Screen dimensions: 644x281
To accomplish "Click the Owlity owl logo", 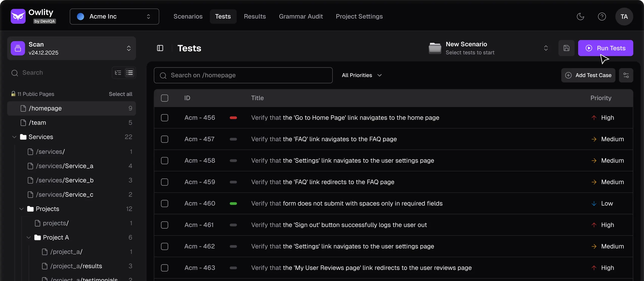I will pos(18,16).
